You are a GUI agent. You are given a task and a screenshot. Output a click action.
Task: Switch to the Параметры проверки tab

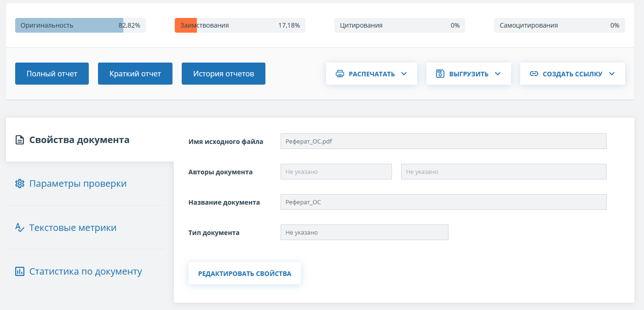click(x=78, y=184)
